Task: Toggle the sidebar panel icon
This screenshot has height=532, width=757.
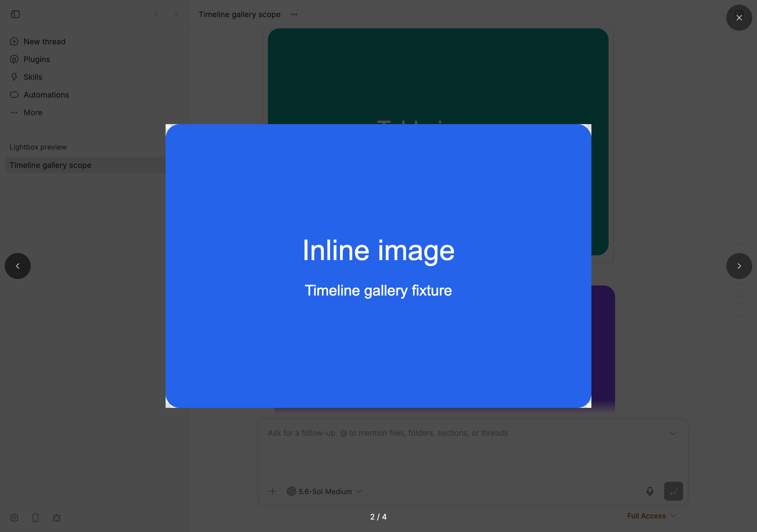Action: pyautogui.click(x=15, y=14)
